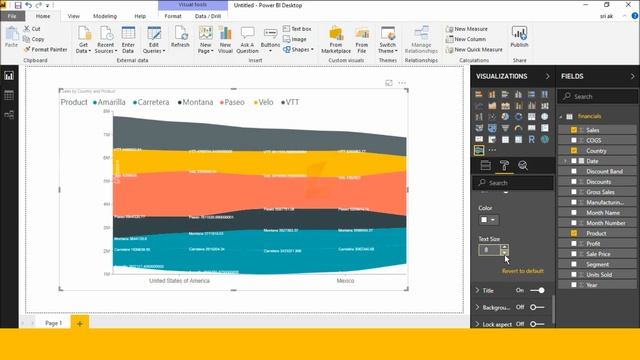
Task: Open the Help ribbon tab
Action: click(140, 16)
